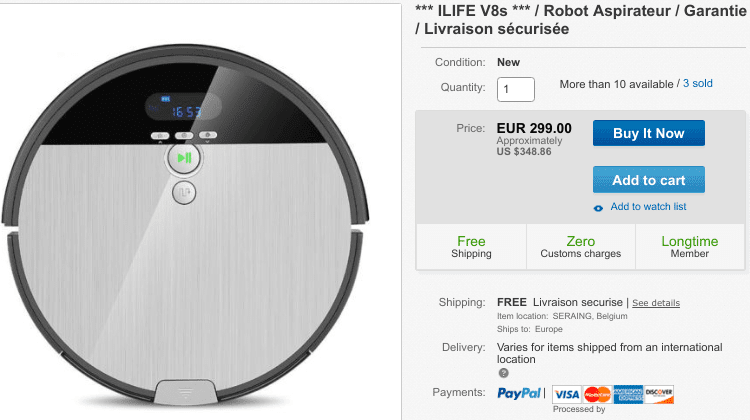The image size is (750, 420).
Task: Select the Free Shipping badge
Action: point(471,247)
